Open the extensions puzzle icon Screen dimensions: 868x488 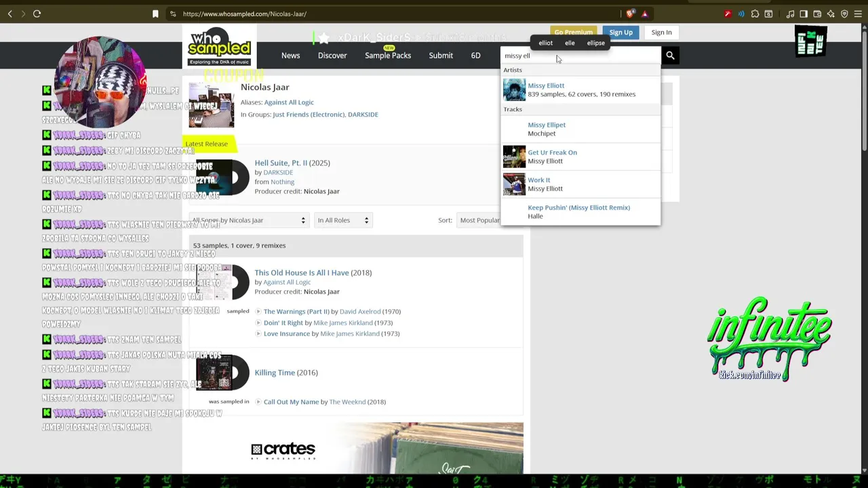755,14
